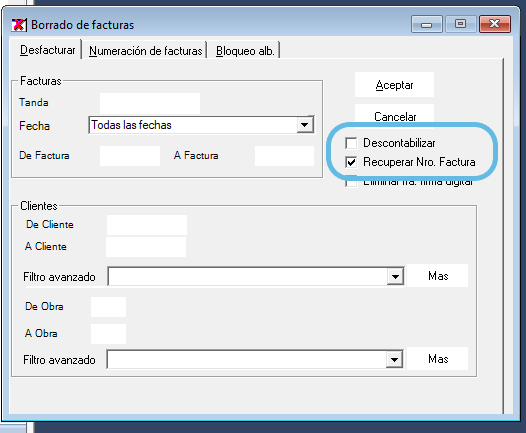
Task: Expand the Obra Filtro avanzado dropdown arrow
Action: 394,360
